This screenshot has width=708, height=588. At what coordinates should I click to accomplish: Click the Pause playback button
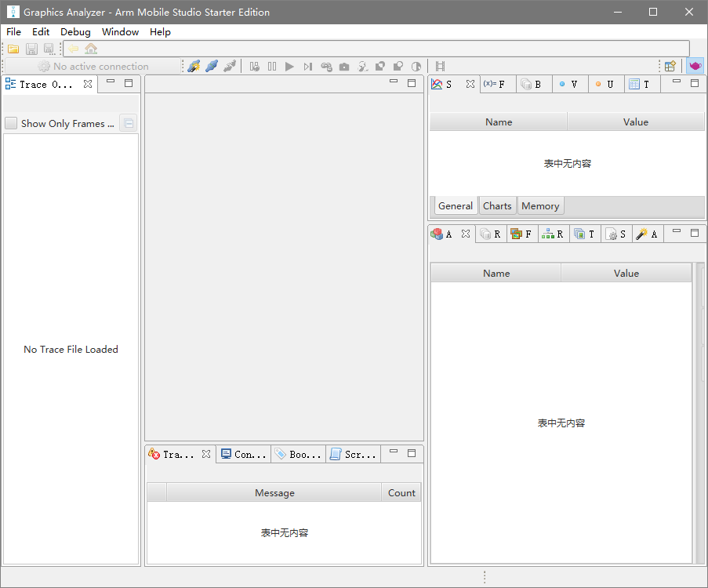click(x=272, y=67)
